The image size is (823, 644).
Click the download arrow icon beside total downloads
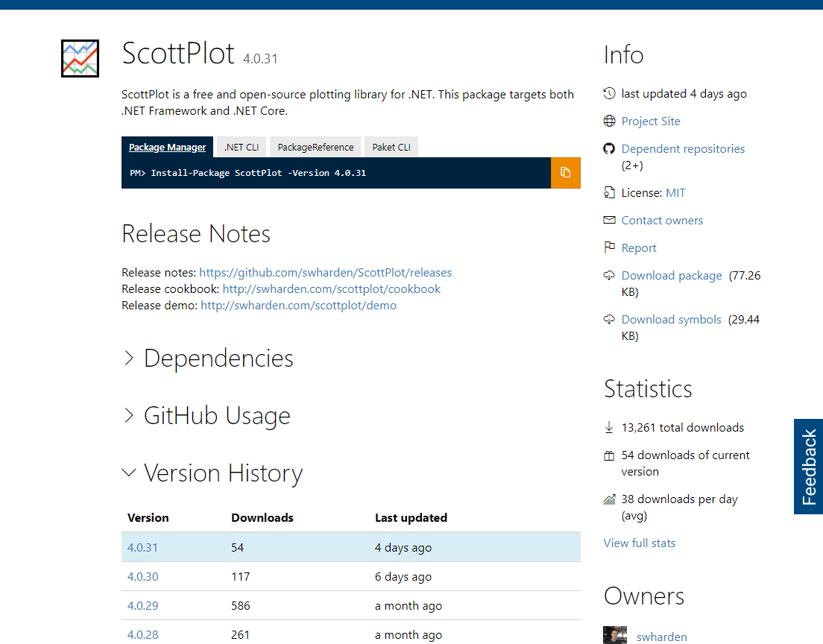click(x=609, y=427)
